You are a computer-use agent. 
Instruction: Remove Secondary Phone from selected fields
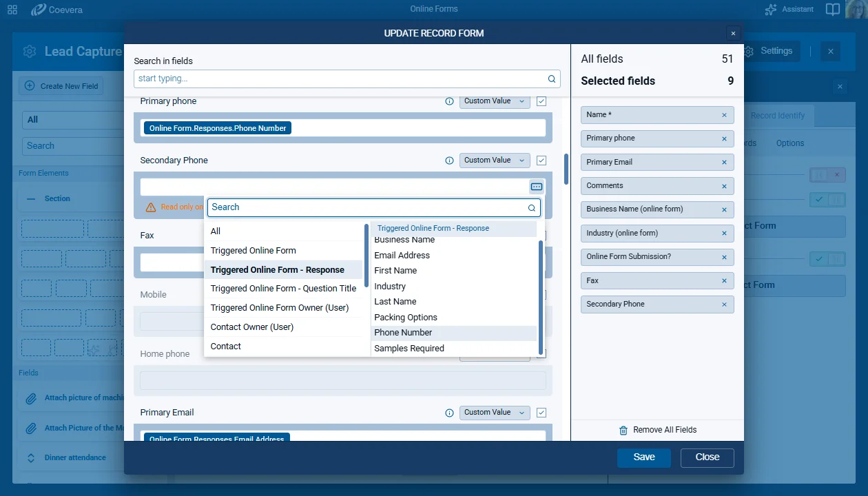click(724, 304)
